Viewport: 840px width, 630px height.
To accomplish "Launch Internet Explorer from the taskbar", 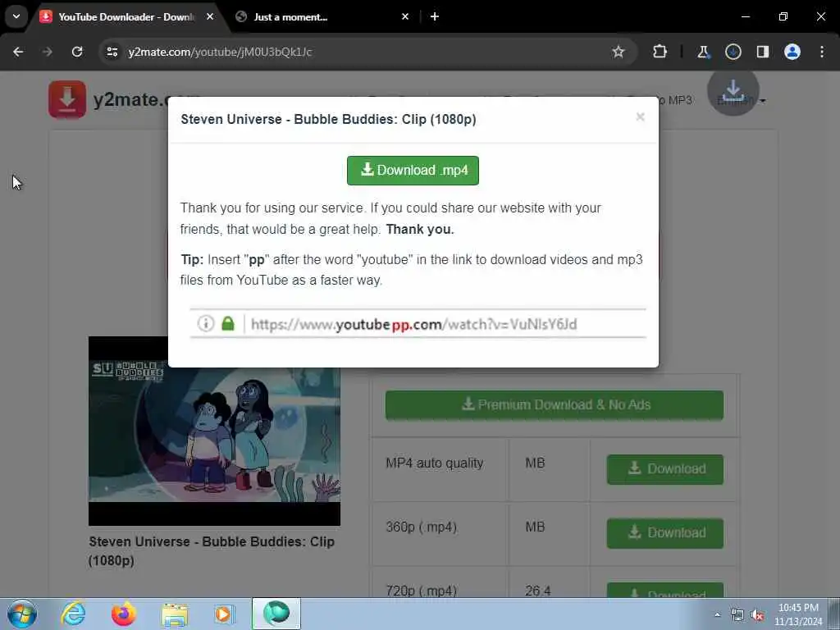I will [73, 614].
